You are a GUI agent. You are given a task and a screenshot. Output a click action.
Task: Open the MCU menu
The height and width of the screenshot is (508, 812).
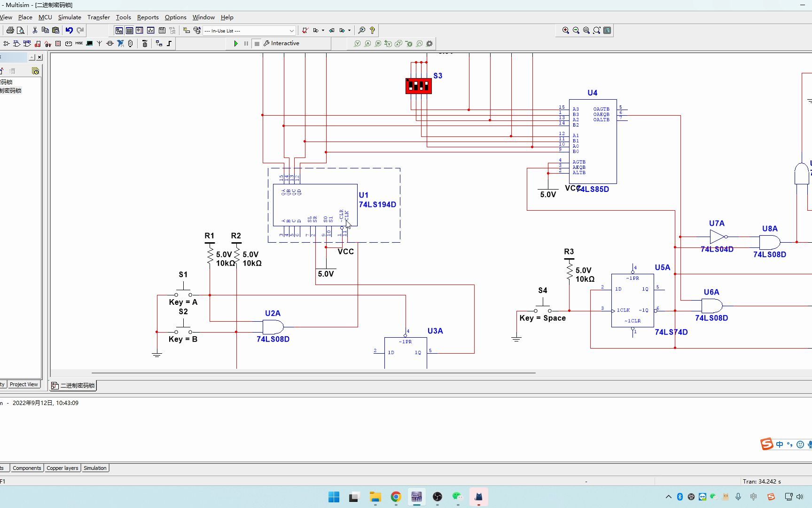[x=45, y=17]
